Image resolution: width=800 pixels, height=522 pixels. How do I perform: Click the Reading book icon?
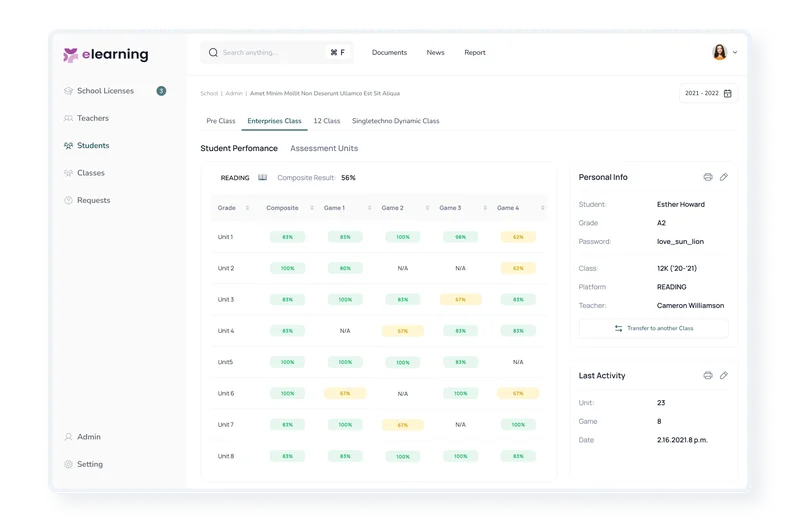262,178
